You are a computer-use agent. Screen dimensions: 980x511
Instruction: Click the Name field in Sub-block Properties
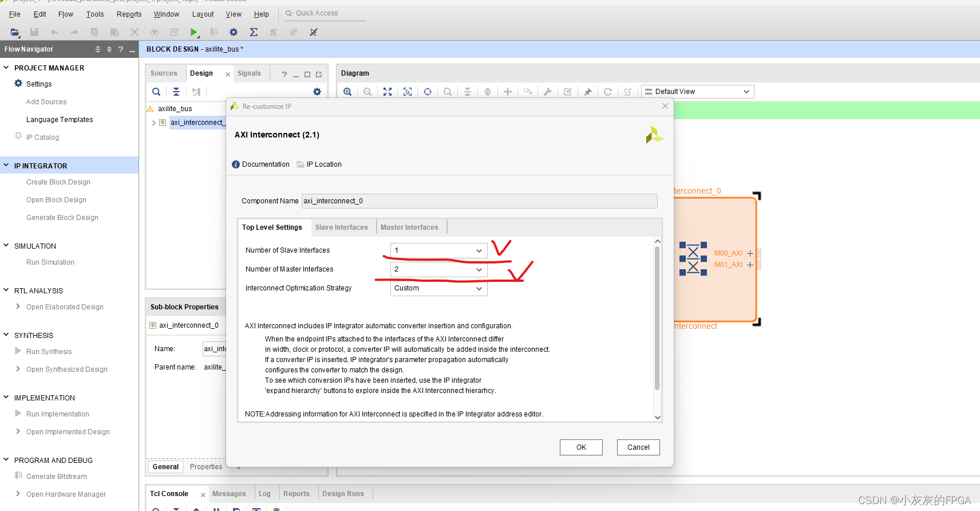pos(215,349)
